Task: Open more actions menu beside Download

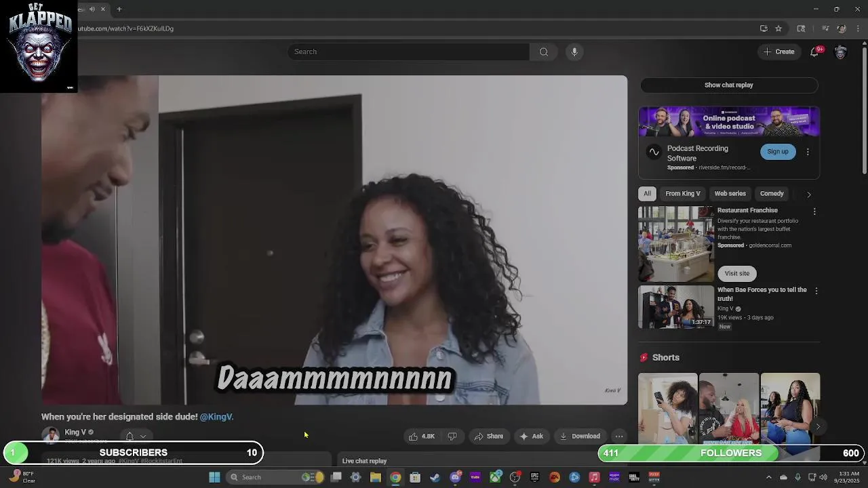Action: click(x=619, y=436)
